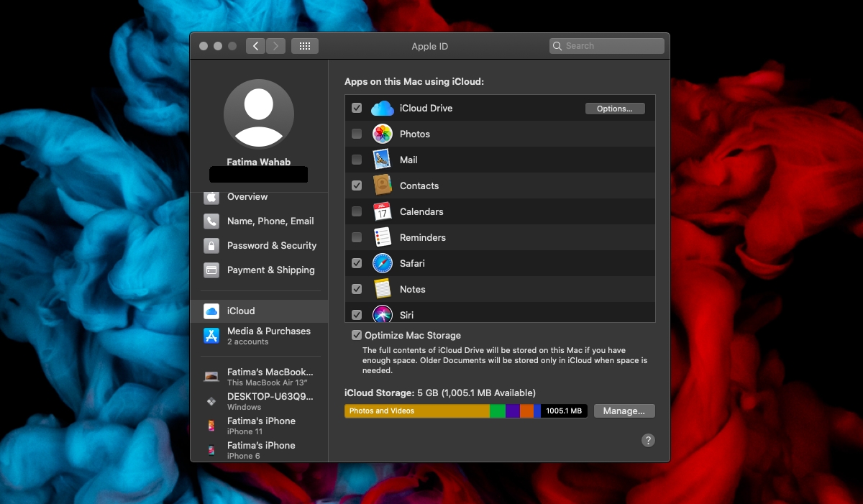Click the Photos and Videos storage bar segment
The height and width of the screenshot is (504, 863).
point(417,411)
